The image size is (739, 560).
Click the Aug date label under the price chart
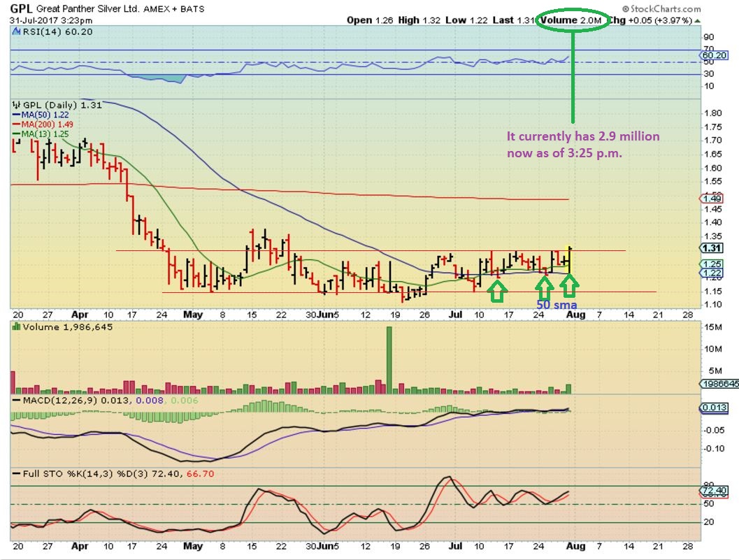click(575, 315)
